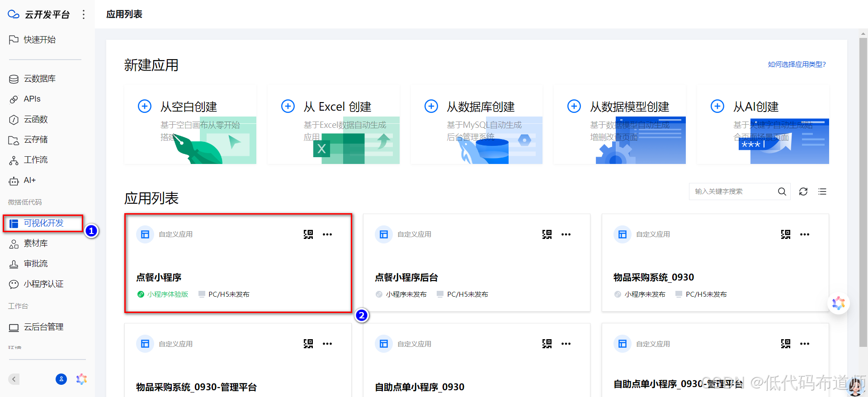
Task: Click the 云开发平台 logo
Action: point(39,14)
